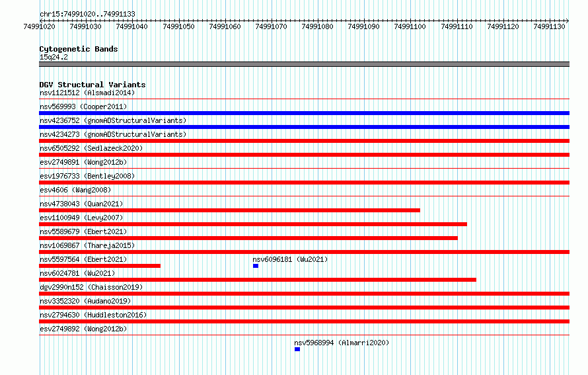The image size is (588, 375).
Task: Open esv2749892 (Wong2012b) variant label
Action: click(x=83, y=329)
